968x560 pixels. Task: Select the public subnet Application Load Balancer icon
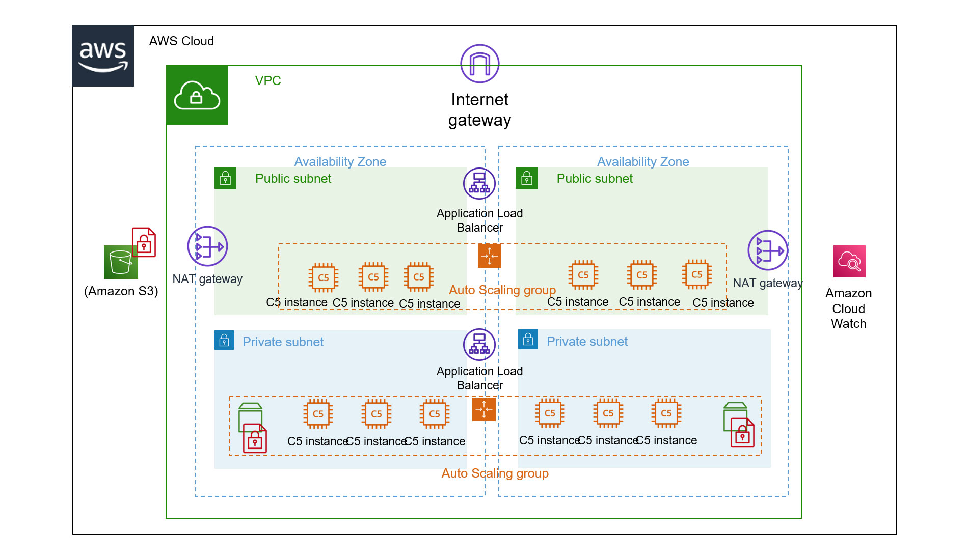coord(479,184)
